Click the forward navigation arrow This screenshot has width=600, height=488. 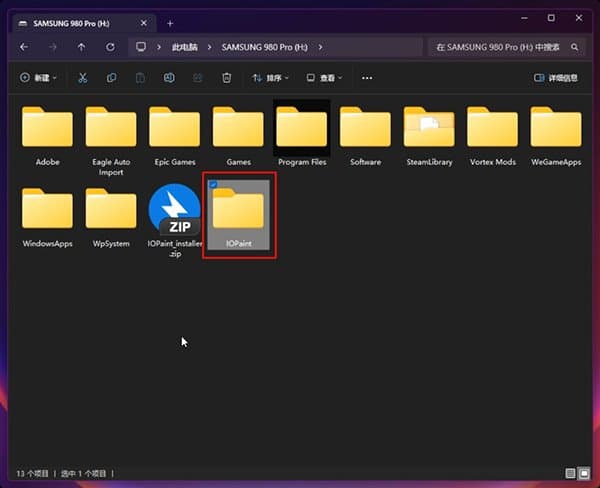[53, 47]
